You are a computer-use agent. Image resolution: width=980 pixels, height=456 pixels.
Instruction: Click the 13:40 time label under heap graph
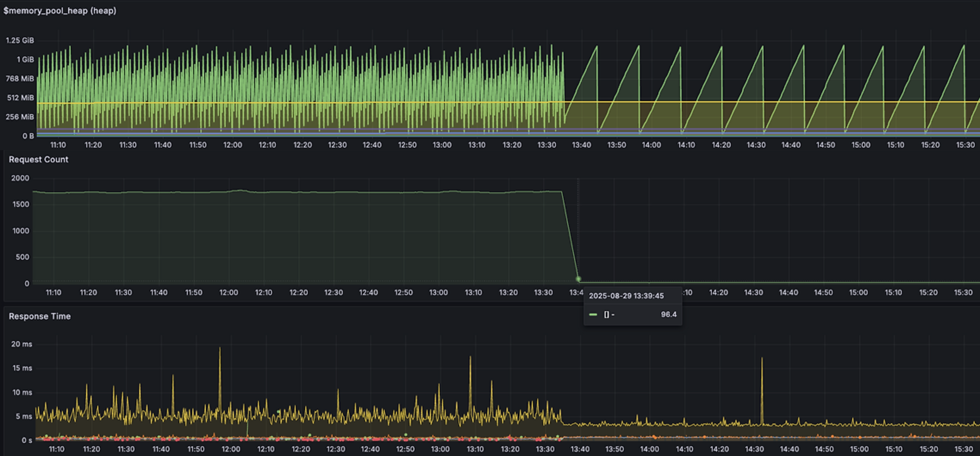pyautogui.click(x=581, y=145)
